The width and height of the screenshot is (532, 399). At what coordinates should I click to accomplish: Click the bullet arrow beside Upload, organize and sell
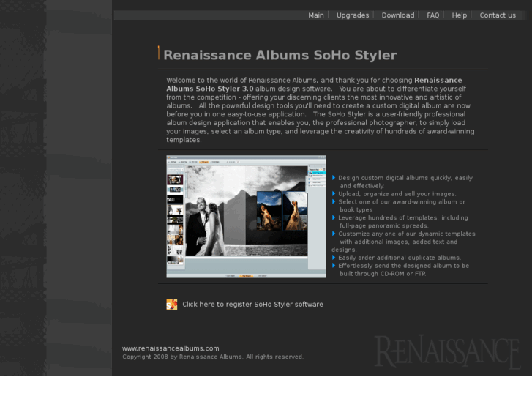334,193
